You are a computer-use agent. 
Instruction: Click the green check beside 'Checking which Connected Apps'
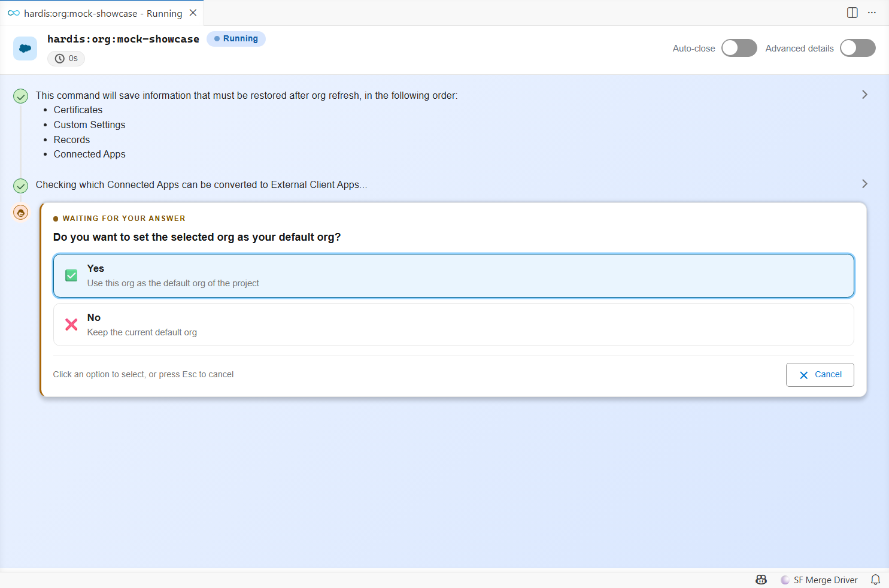21,186
